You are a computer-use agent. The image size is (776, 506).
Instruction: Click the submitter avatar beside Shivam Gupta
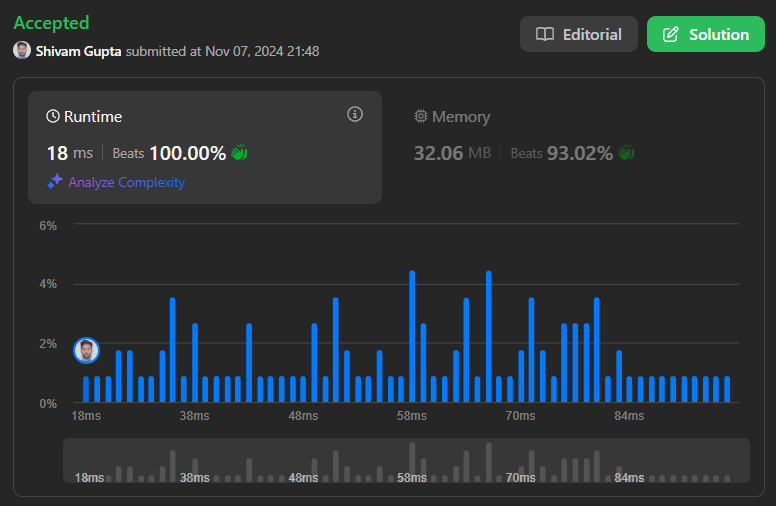22,50
